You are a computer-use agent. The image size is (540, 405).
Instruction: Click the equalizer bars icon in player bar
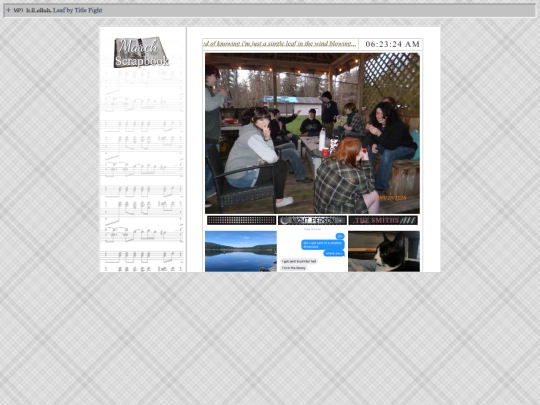(39, 10)
